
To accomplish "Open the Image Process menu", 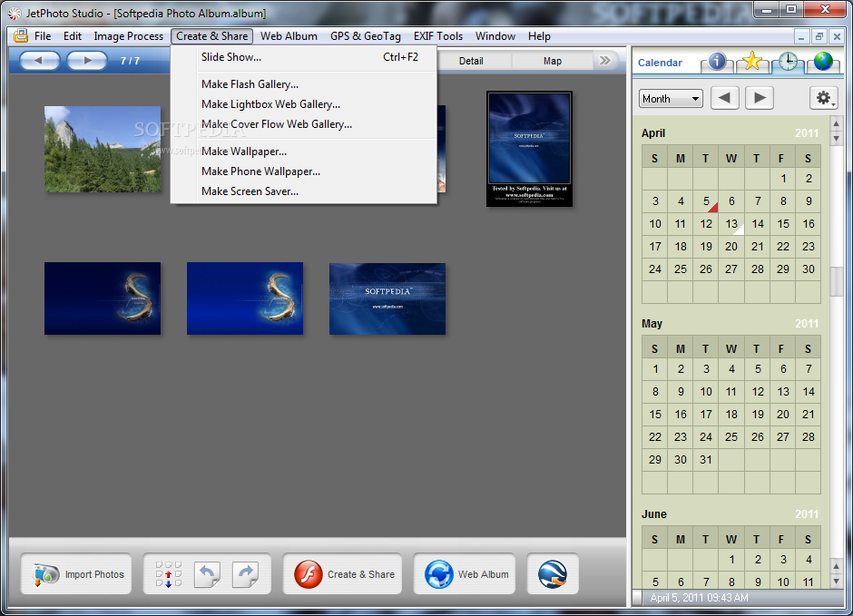I will 128,36.
